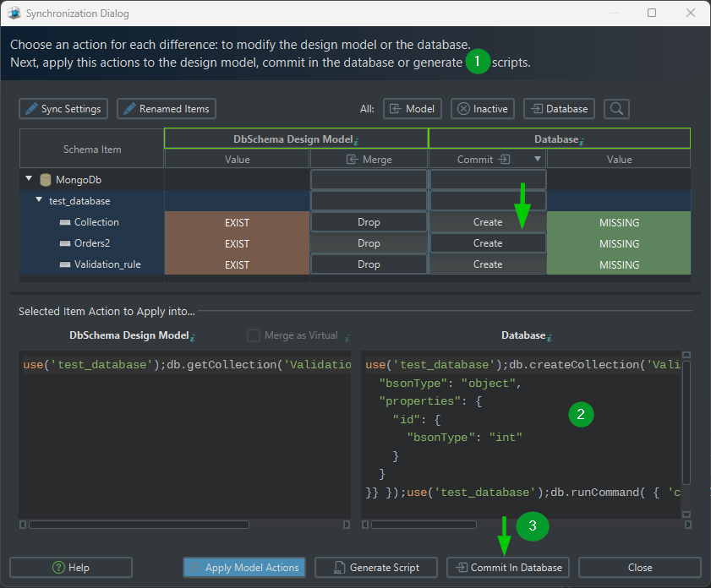This screenshot has height=588, width=711.
Task: Set all actions to Database
Action: tap(559, 109)
